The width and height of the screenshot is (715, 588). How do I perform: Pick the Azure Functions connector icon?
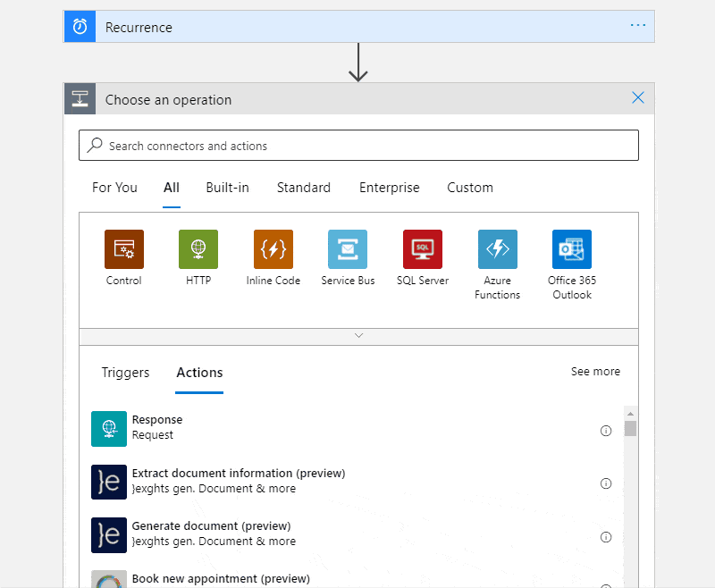(x=498, y=249)
